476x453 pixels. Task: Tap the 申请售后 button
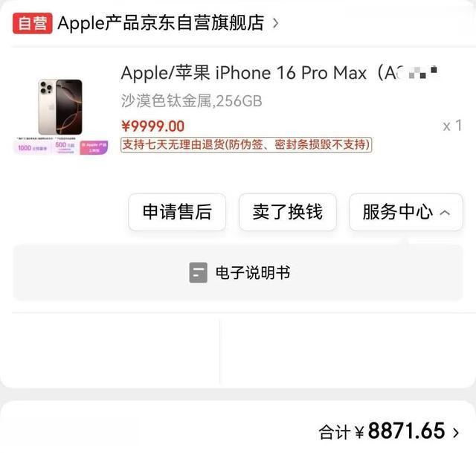point(177,212)
